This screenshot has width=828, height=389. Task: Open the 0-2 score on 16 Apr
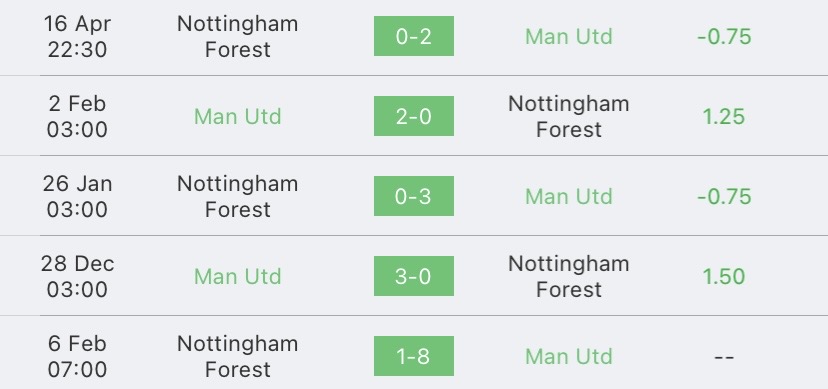click(x=413, y=36)
